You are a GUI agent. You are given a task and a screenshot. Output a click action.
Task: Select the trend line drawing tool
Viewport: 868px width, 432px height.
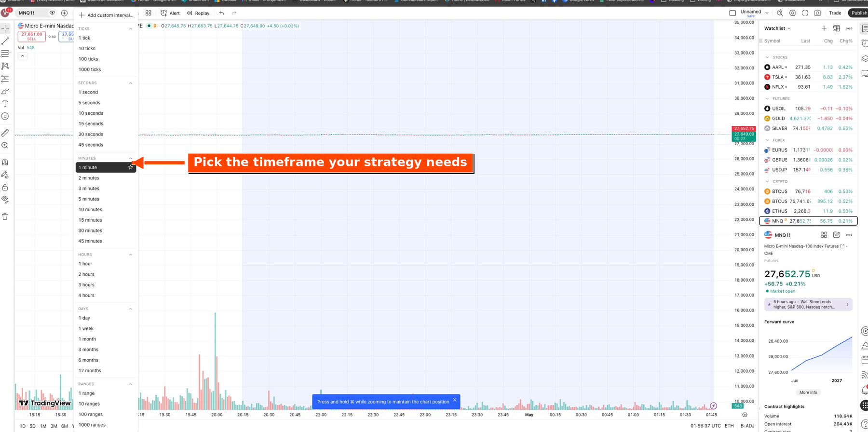(x=5, y=41)
